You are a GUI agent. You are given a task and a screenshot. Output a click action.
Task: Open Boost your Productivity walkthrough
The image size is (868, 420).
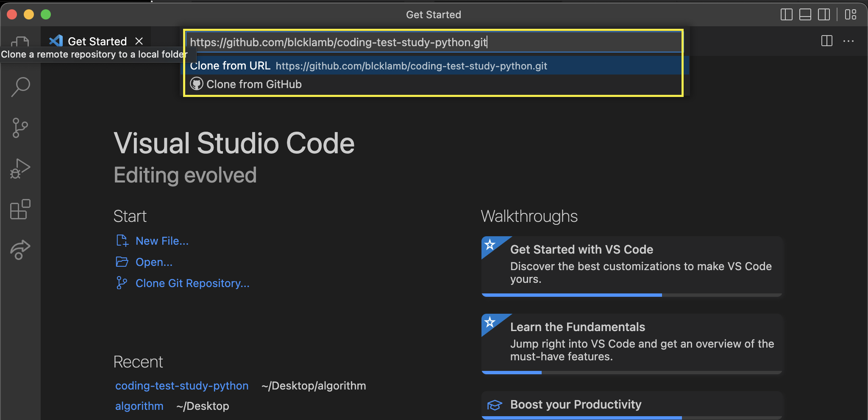pos(632,405)
